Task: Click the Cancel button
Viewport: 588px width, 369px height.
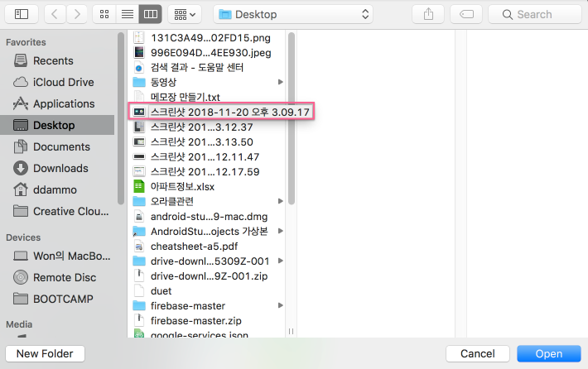Action: click(477, 353)
